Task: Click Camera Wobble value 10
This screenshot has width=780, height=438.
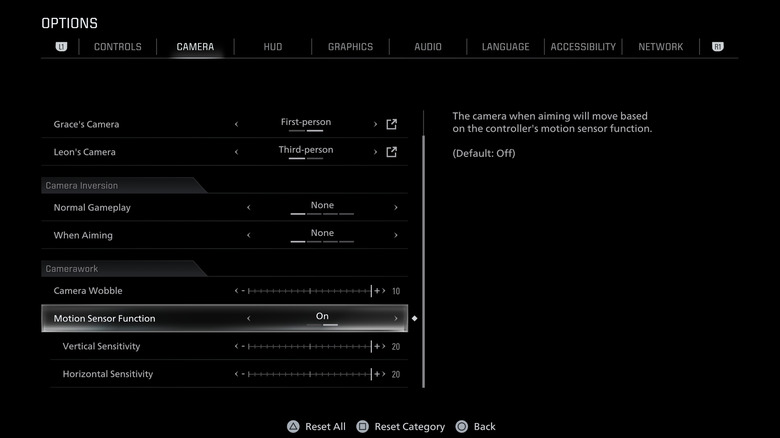Action: pos(396,291)
